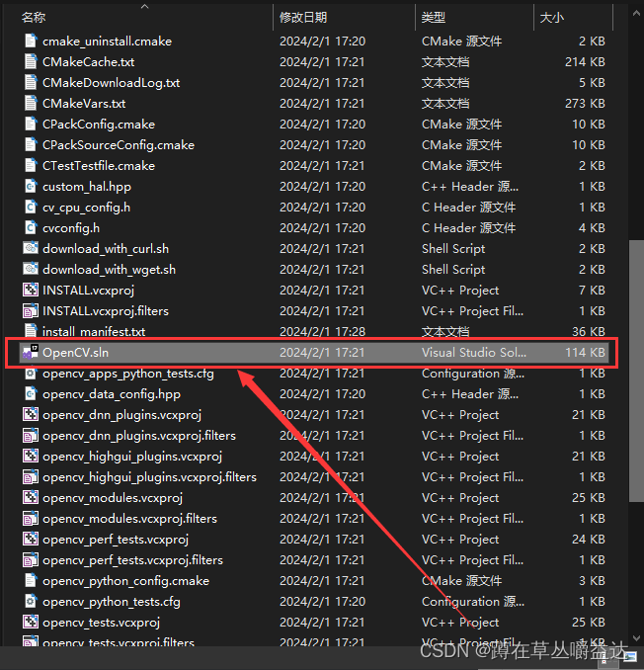This screenshot has height=670, width=644.
Task: Click the OpenCV.sln file name
Action: click(x=76, y=353)
